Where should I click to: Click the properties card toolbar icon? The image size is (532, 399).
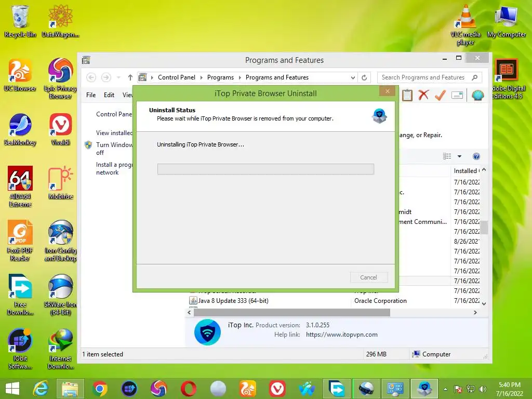tap(457, 96)
